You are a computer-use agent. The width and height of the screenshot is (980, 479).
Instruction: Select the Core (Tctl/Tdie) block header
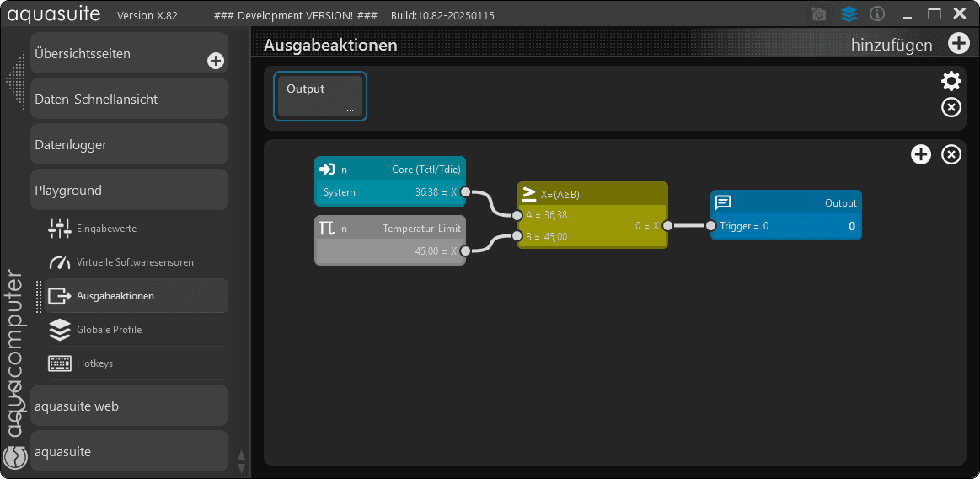tap(390, 168)
